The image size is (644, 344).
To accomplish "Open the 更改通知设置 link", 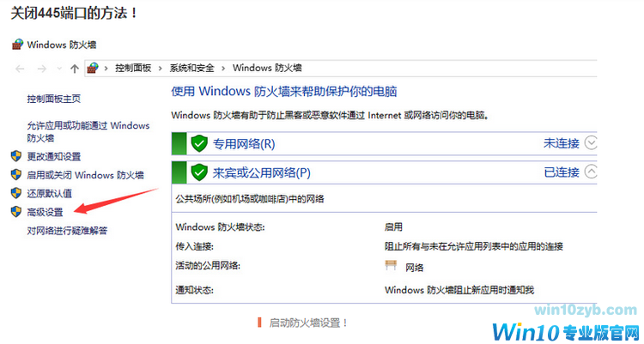I will pos(54,156).
